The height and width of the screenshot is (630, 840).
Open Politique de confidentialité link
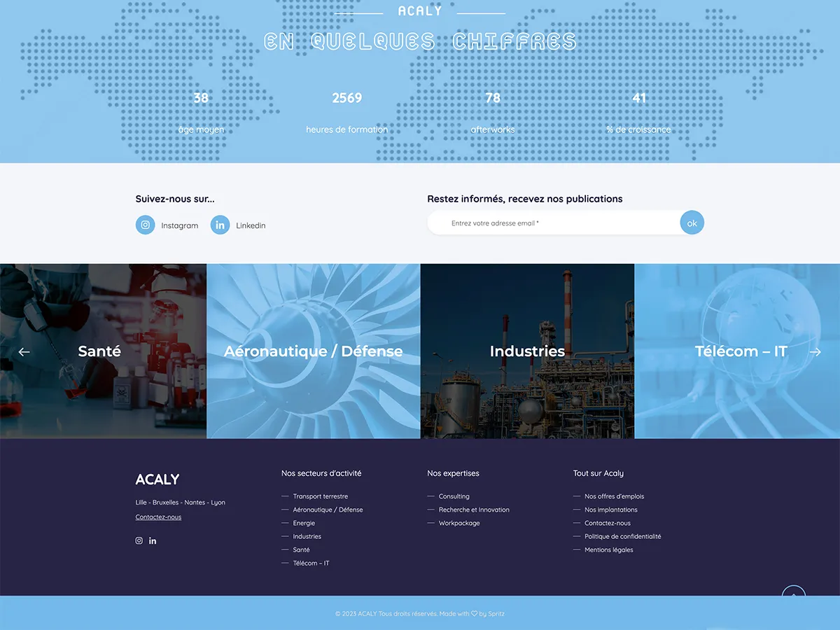622,536
